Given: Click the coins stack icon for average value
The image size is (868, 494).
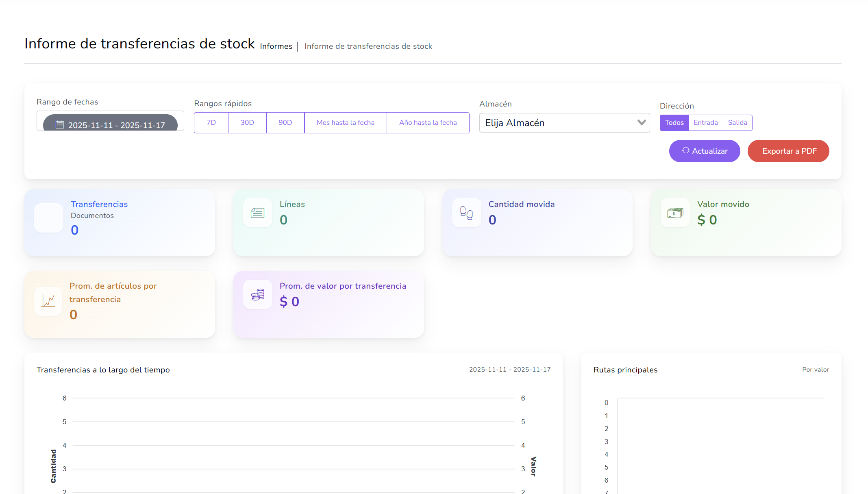Looking at the screenshot, I should coord(257,294).
